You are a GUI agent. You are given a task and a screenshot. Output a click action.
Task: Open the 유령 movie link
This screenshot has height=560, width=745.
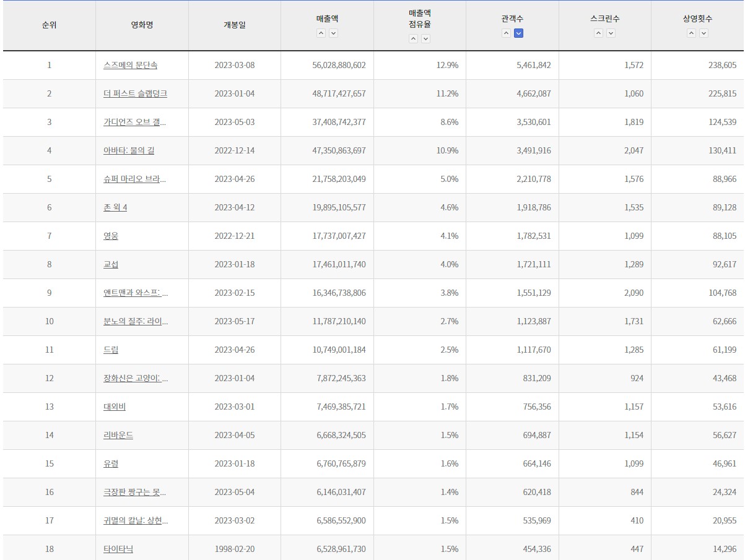point(111,463)
